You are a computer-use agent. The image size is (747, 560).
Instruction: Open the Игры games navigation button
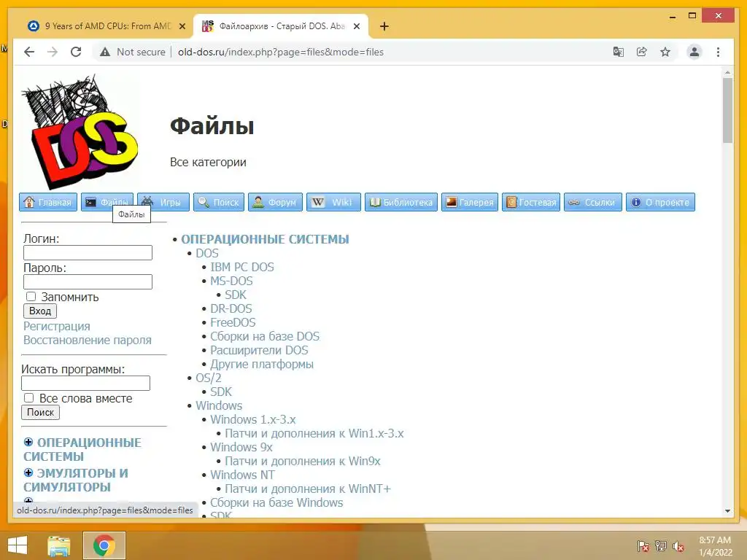click(163, 202)
